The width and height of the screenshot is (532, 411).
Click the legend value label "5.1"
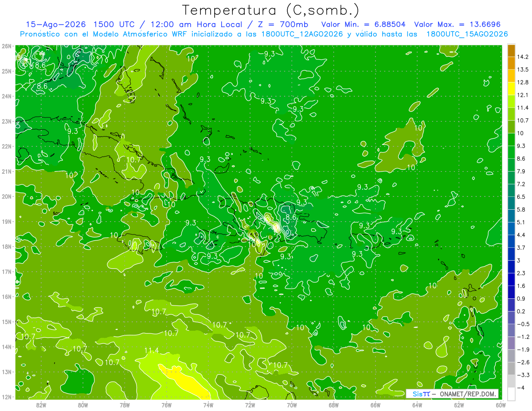(x=521, y=222)
